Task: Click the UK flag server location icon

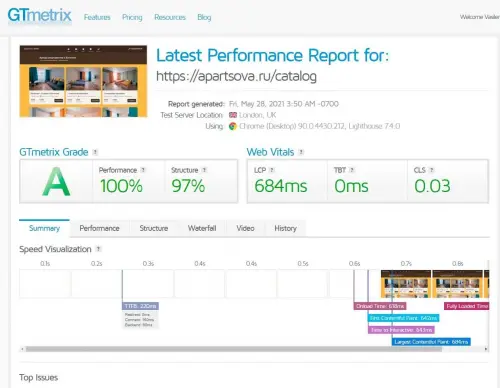Action: click(233, 115)
